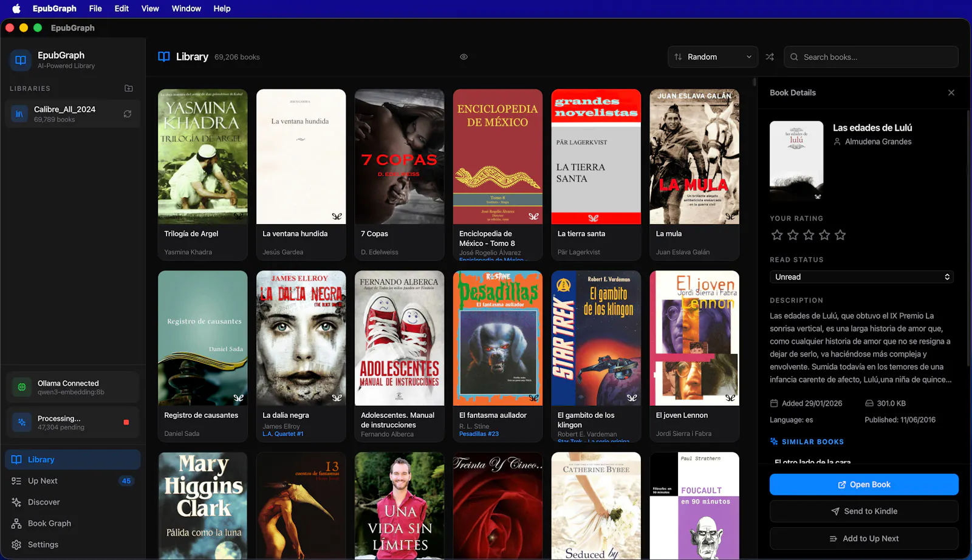
Task: Click the shuffle random order icon
Action: coord(770,56)
